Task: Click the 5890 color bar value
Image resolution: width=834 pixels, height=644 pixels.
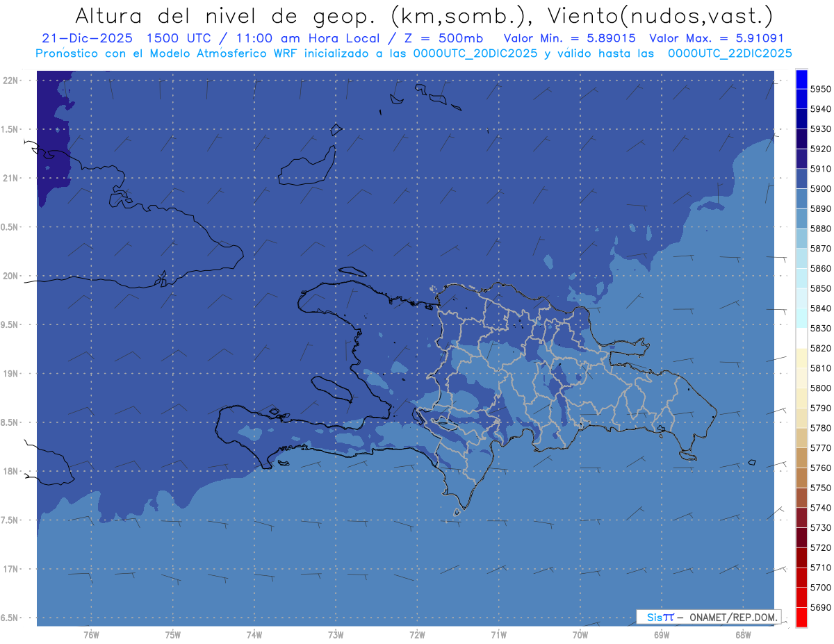Action: pos(820,208)
